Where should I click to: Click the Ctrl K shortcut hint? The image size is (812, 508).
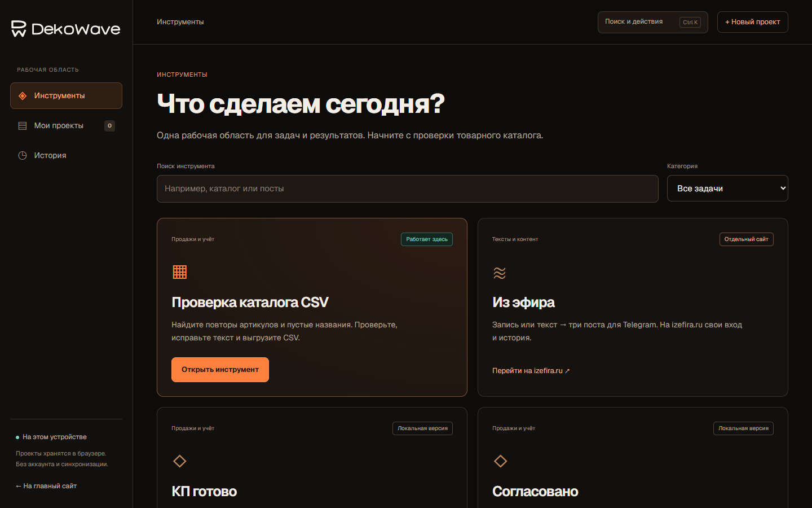pos(690,23)
